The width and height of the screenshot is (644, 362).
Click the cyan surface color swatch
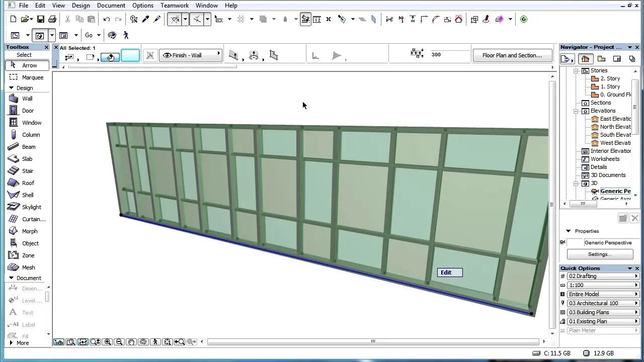(130, 56)
